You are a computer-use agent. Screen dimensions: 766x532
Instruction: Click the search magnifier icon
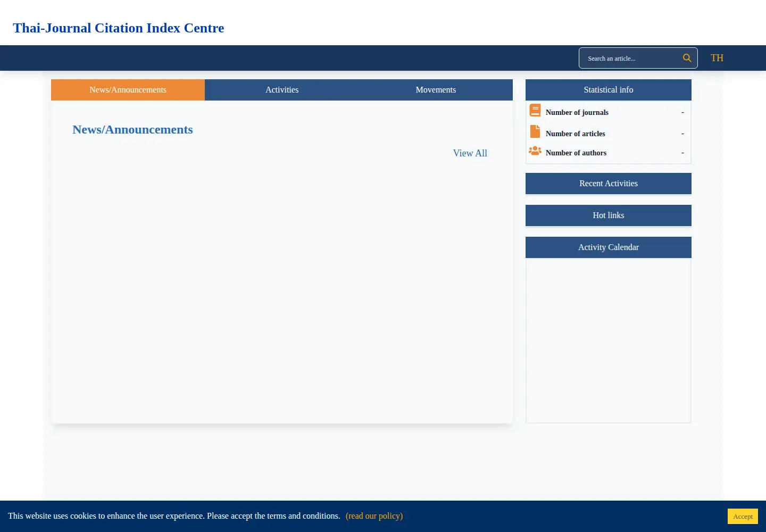pyautogui.click(x=687, y=58)
